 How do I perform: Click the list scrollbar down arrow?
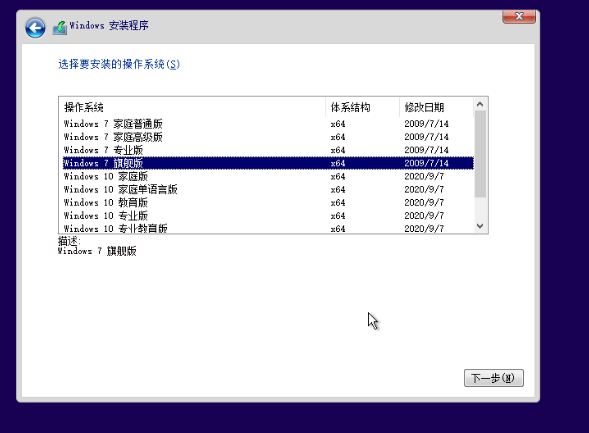480,226
